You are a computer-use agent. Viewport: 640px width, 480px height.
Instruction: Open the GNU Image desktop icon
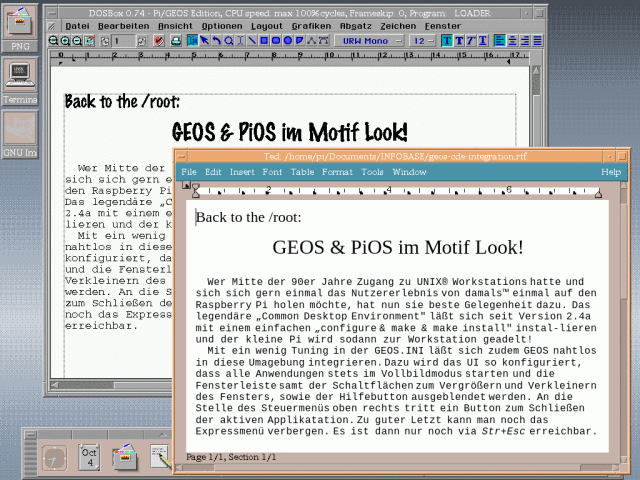click(20, 133)
